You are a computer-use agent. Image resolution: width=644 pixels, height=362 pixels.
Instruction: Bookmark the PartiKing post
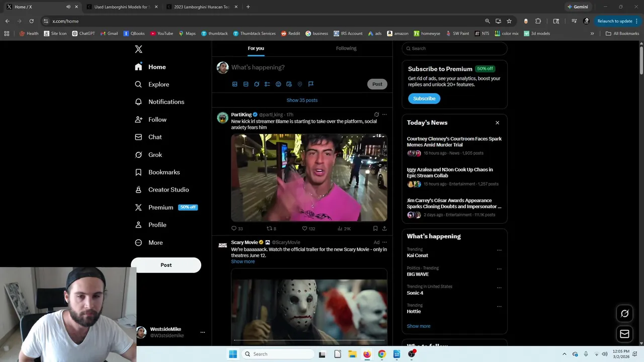click(375, 228)
